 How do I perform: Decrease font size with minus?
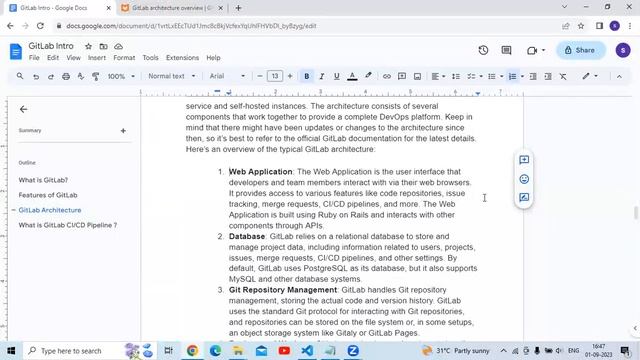coord(260,76)
